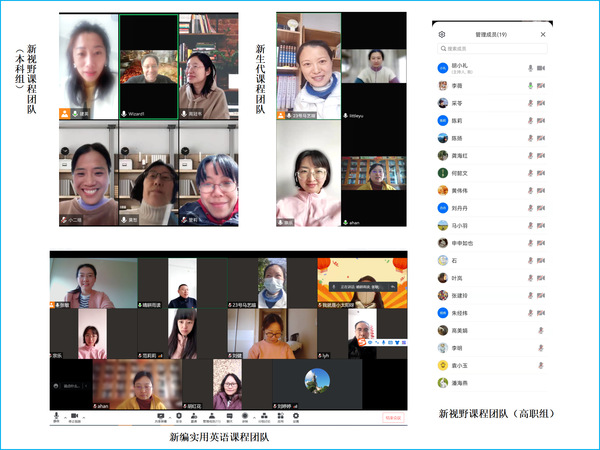Toggle microphone for member 邵小礼
The image size is (600, 450).
pyautogui.click(x=529, y=68)
